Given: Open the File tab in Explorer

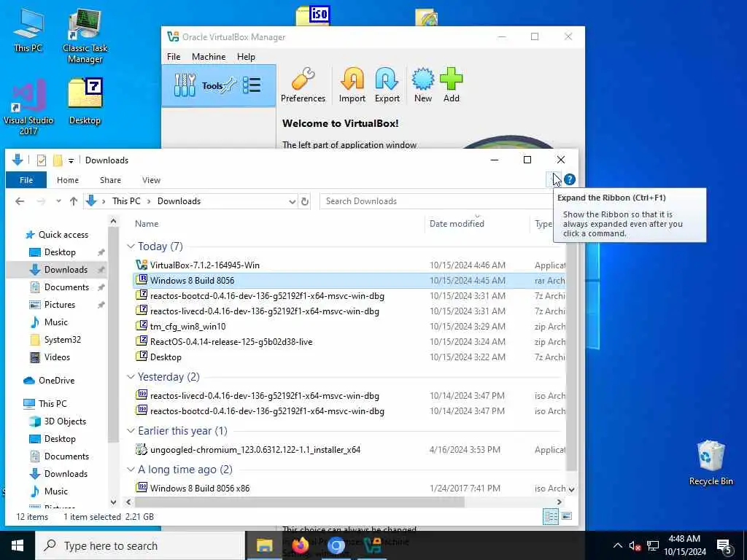Looking at the screenshot, I should click(x=26, y=180).
